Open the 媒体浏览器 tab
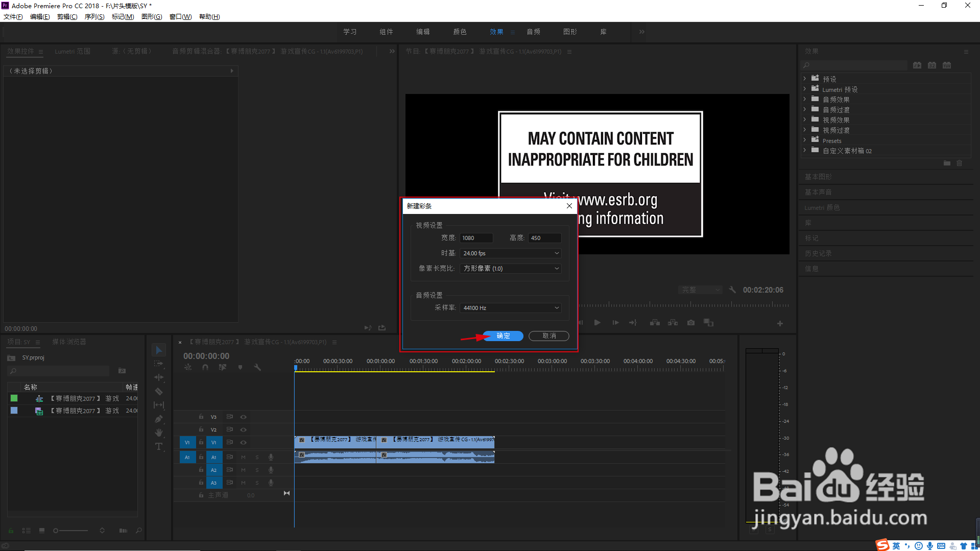This screenshot has height=551, width=980. [x=69, y=342]
